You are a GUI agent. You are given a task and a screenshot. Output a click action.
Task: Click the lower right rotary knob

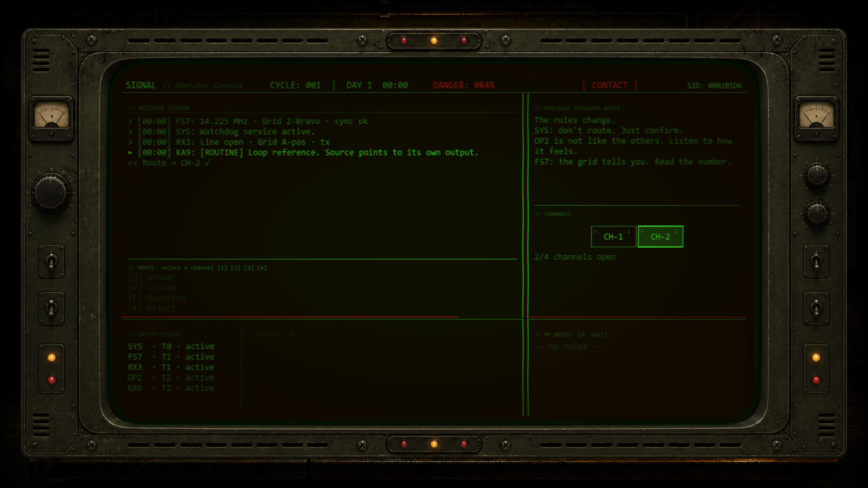816,213
